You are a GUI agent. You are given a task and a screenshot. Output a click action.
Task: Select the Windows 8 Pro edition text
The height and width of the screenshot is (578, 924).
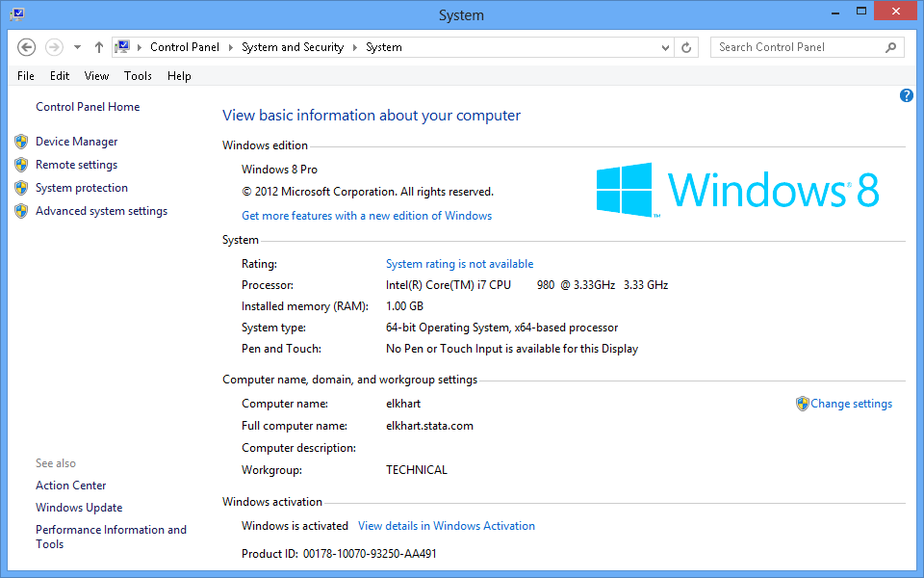pyautogui.click(x=279, y=170)
